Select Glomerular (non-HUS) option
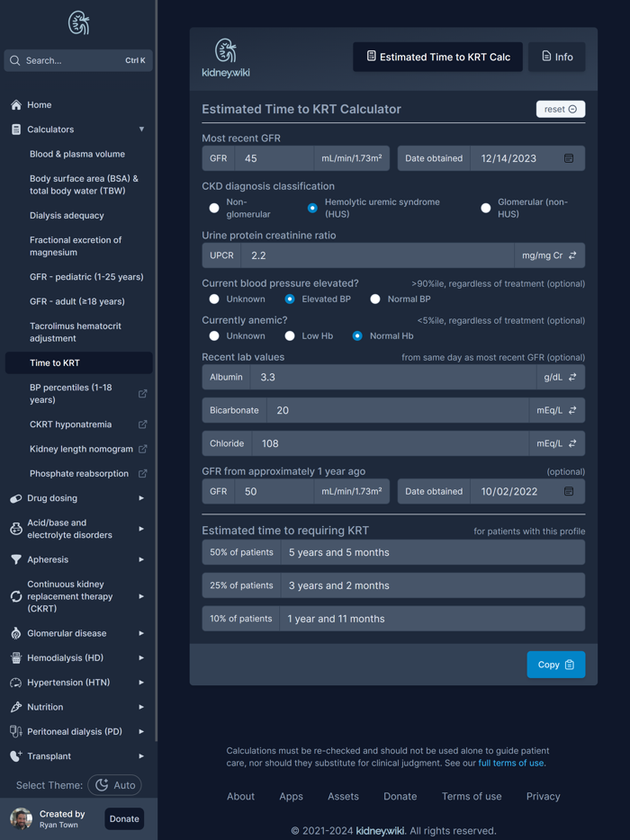The width and height of the screenshot is (630, 840). tap(486, 208)
